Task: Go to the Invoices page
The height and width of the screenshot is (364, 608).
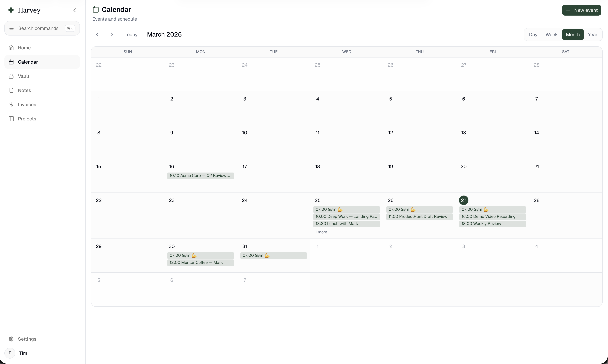Action: 27,105
